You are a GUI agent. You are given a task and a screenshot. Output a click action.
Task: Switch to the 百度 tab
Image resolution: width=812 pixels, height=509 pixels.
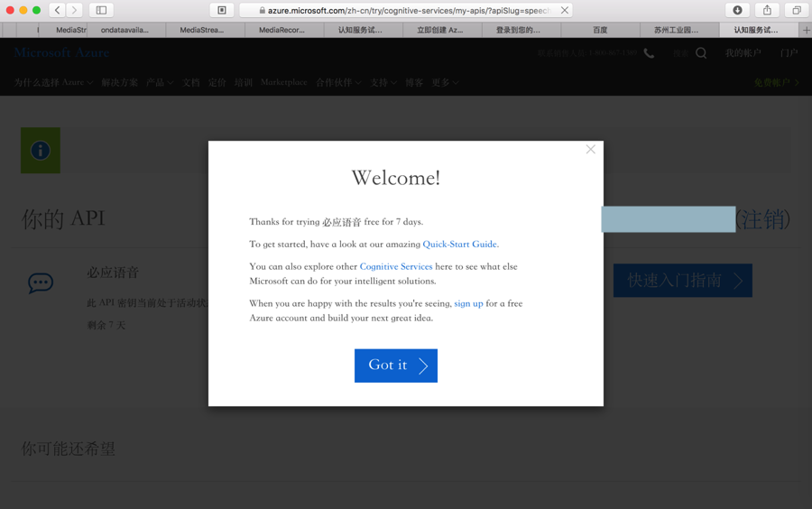(600, 30)
